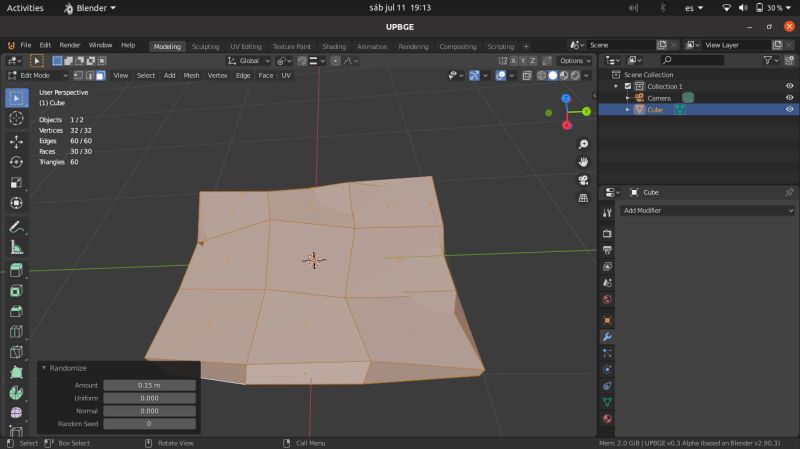Image resolution: width=800 pixels, height=449 pixels.
Task: Activate the Annotate pencil tool
Action: (x=16, y=227)
